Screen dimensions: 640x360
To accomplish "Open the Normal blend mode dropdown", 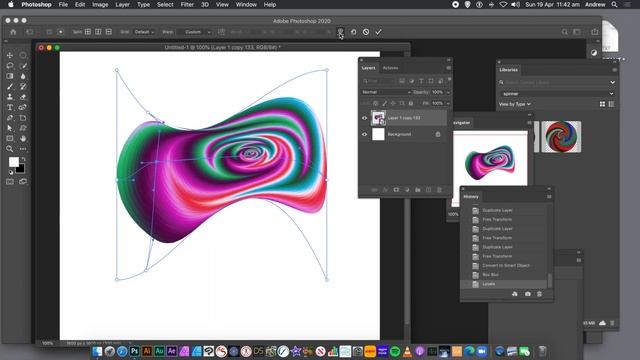I will pyautogui.click(x=386, y=92).
